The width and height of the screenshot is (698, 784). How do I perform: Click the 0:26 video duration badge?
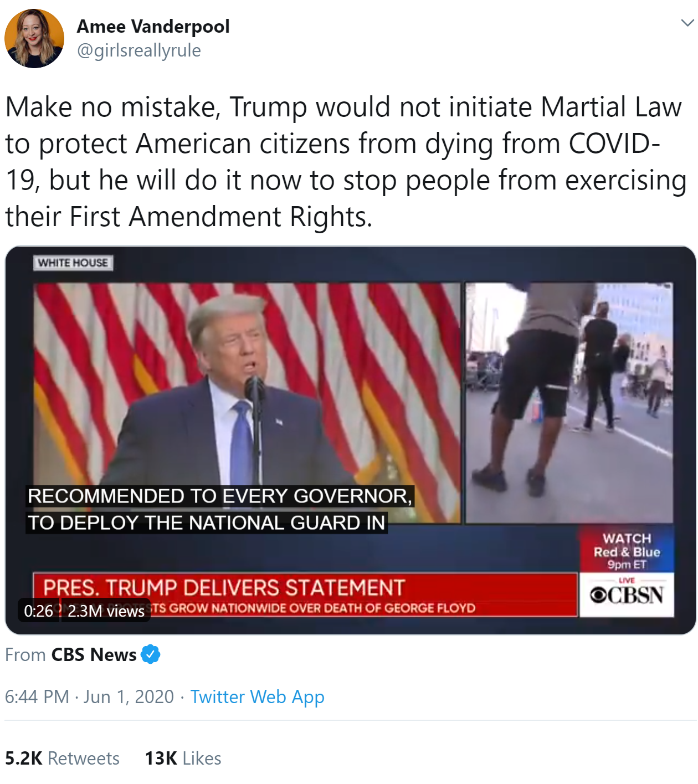click(38, 611)
